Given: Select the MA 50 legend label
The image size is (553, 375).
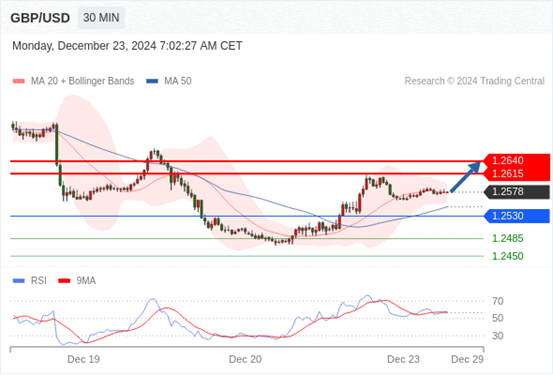Looking at the screenshot, I should point(178,81).
